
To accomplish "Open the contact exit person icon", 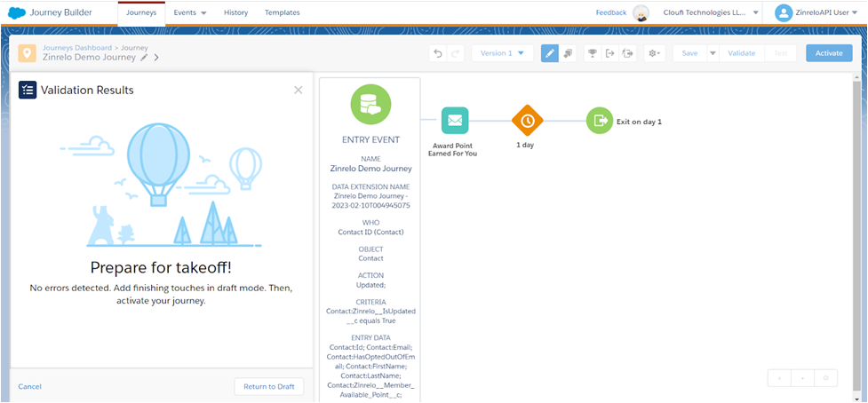I will [628, 53].
